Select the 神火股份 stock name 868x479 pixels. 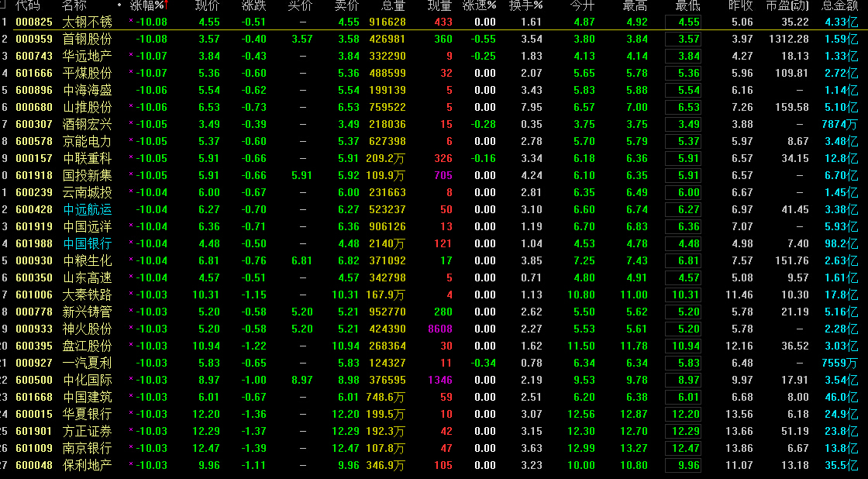click(87, 329)
